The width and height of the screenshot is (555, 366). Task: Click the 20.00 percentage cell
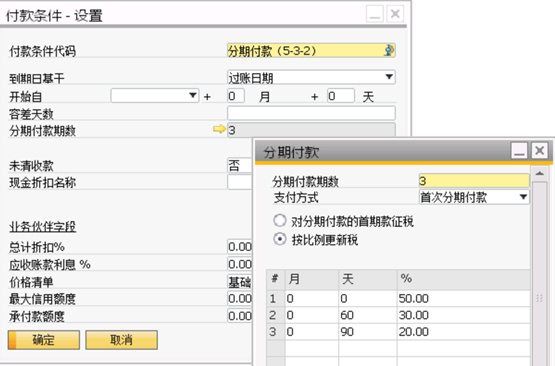point(464,332)
